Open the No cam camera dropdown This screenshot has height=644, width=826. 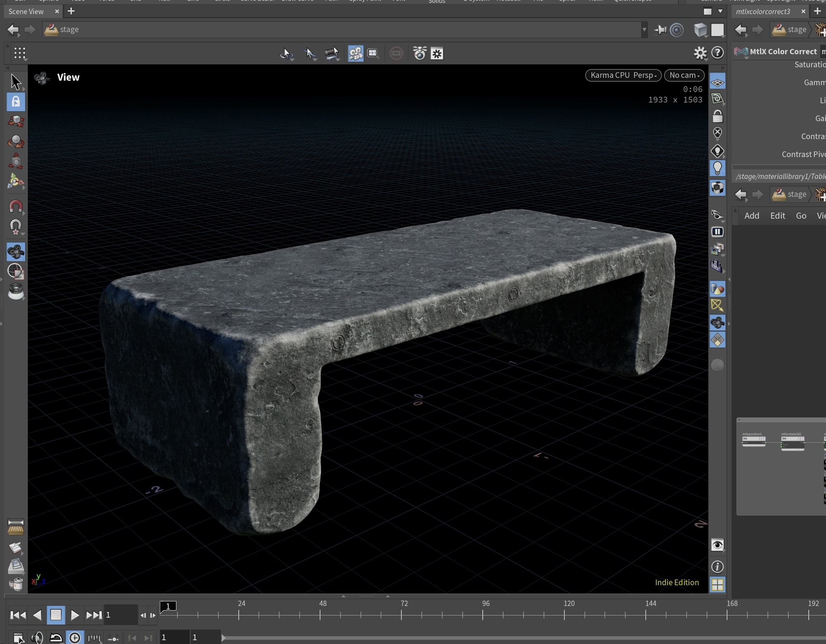coord(684,75)
